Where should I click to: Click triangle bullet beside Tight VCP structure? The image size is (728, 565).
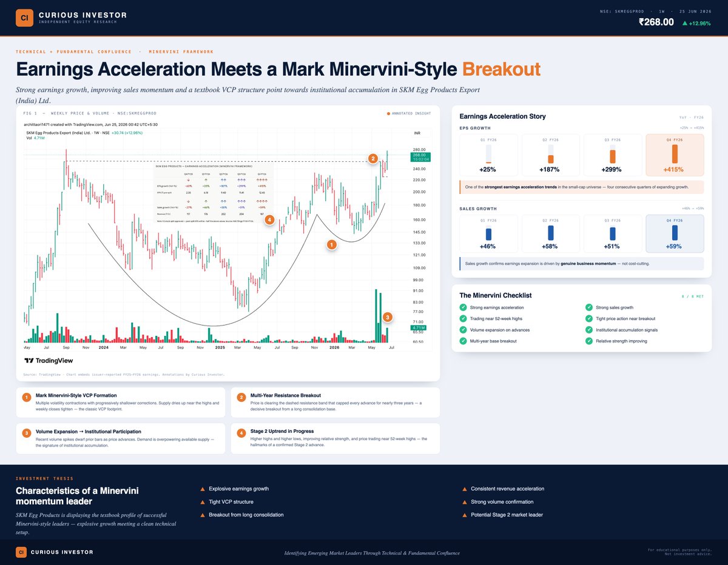point(202,502)
